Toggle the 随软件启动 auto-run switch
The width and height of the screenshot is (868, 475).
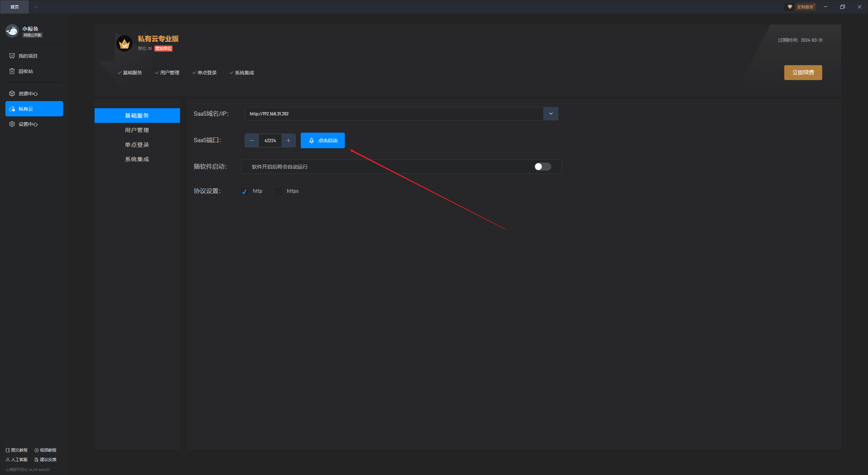542,167
